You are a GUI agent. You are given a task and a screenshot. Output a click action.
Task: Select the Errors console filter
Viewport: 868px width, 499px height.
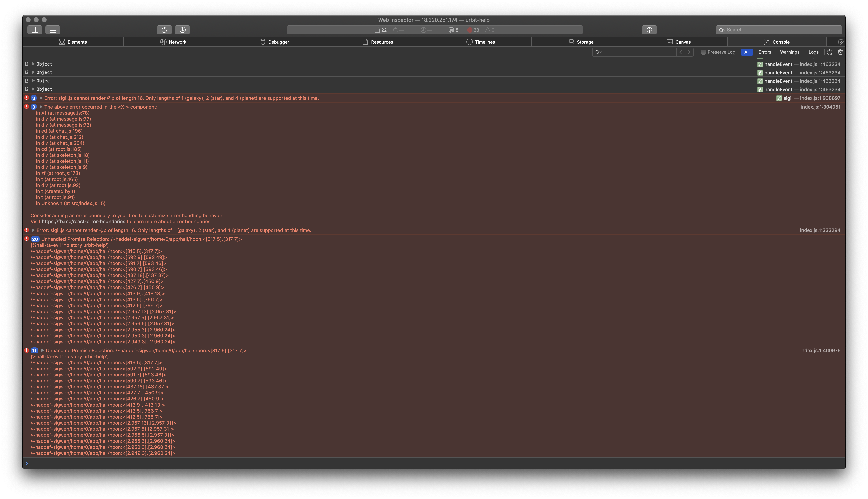click(765, 52)
